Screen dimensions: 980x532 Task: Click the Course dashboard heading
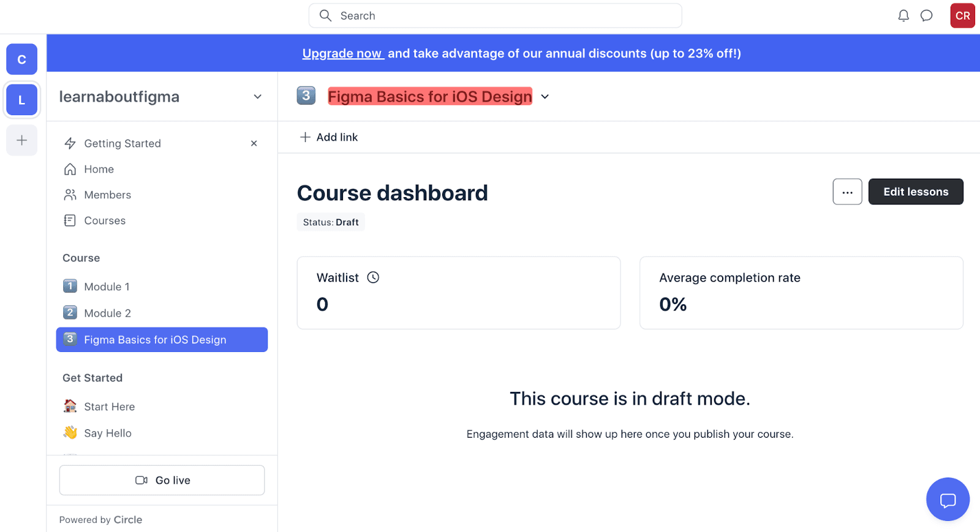click(x=393, y=193)
